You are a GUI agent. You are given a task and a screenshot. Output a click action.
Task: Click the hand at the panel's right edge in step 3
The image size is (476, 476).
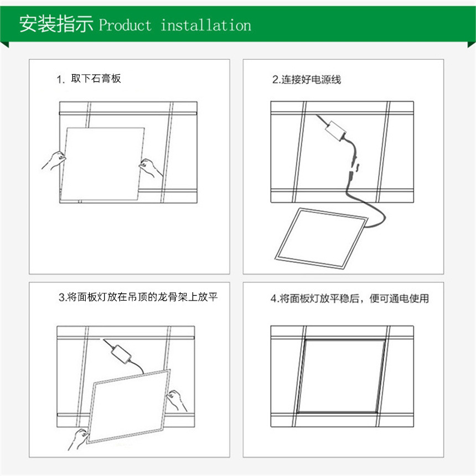click(x=177, y=400)
